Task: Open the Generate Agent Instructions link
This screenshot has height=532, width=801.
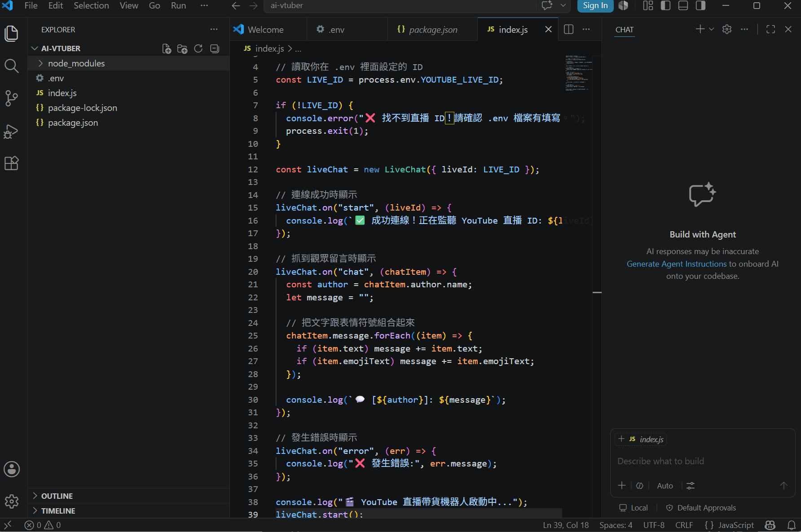Action: tap(676, 264)
